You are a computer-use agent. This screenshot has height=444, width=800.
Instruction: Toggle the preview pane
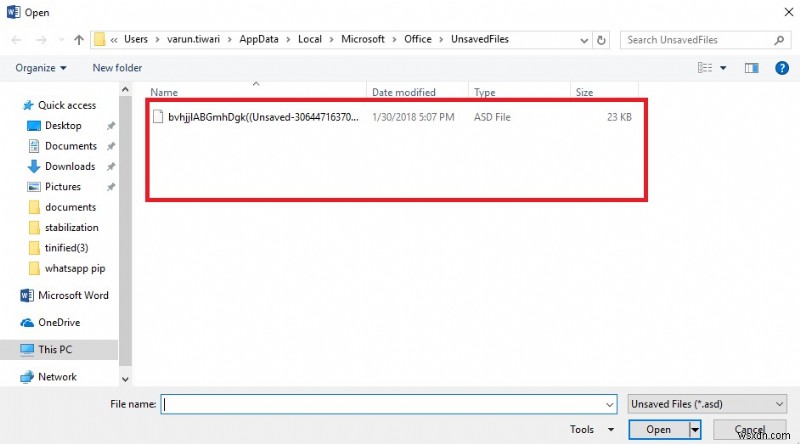(752, 68)
